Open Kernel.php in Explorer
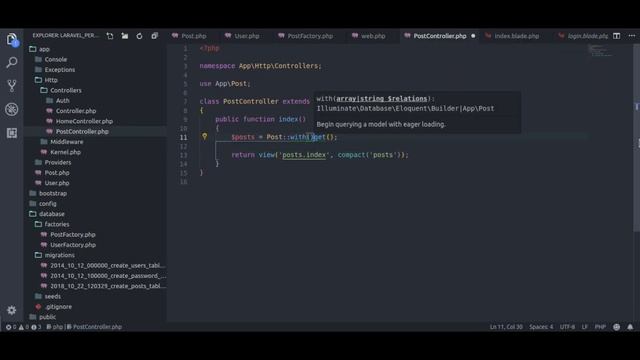Viewport: 640px width, 360px height. pos(65,152)
